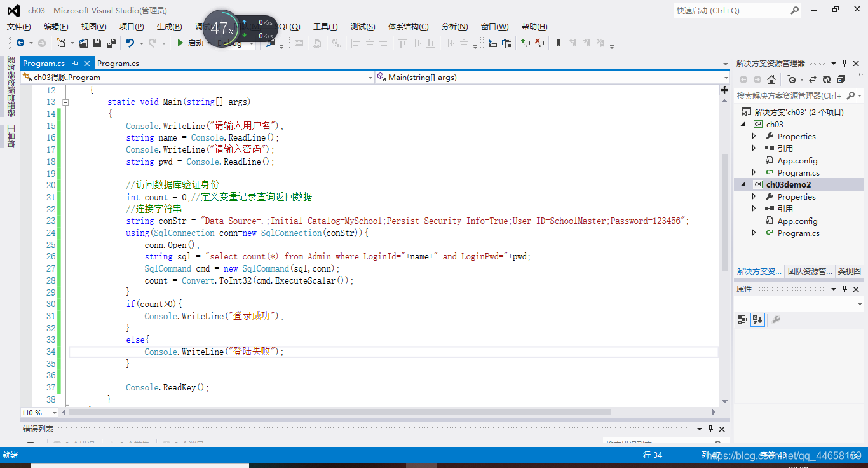Open the active documents list dropdown arrow
Screen dimensions: 868x468
click(x=726, y=63)
